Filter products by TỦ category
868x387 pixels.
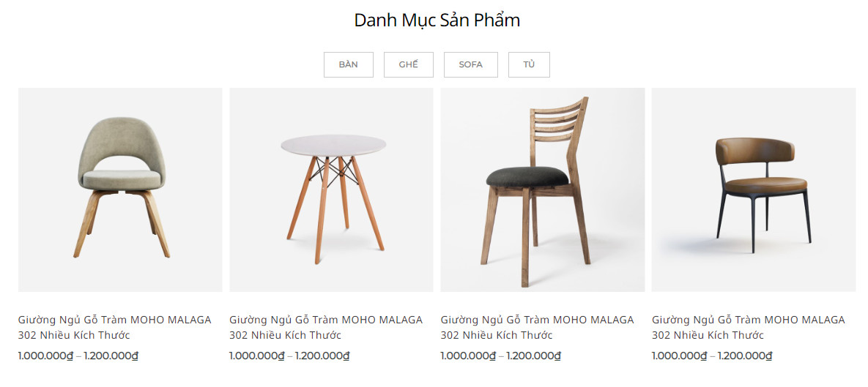pyautogui.click(x=529, y=64)
